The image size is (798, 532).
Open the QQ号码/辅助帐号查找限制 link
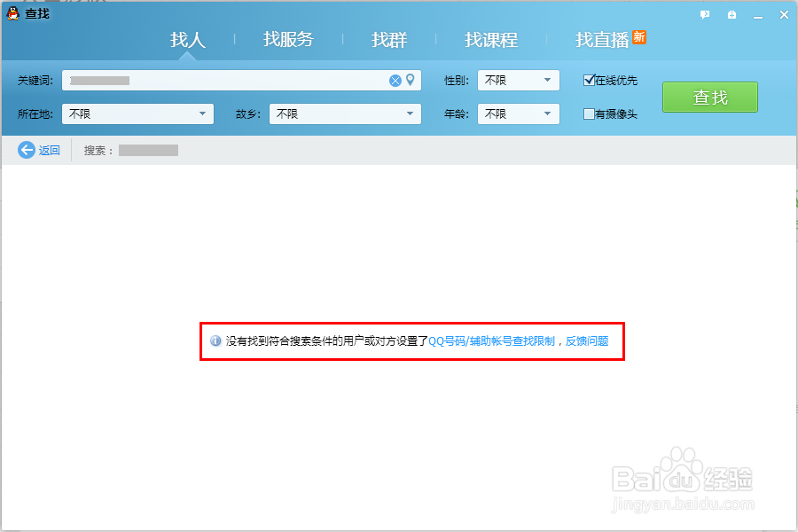[491, 341]
